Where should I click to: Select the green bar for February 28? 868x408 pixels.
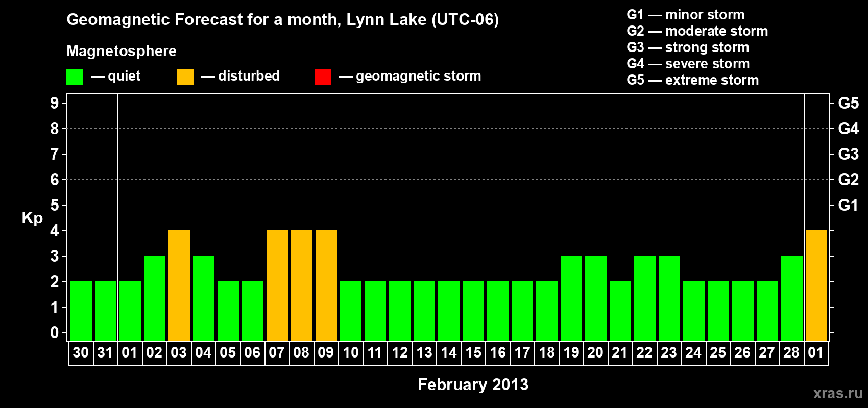[x=792, y=298]
